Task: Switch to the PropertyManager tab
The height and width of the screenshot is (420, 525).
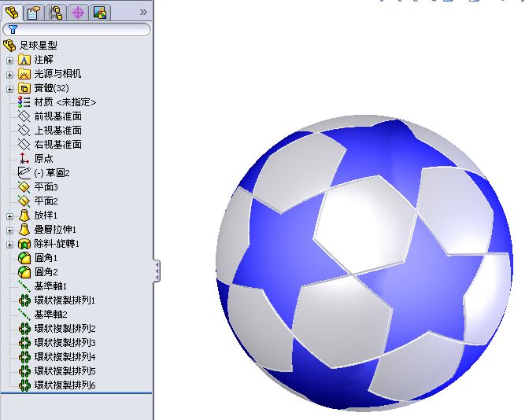Action: click(34, 13)
